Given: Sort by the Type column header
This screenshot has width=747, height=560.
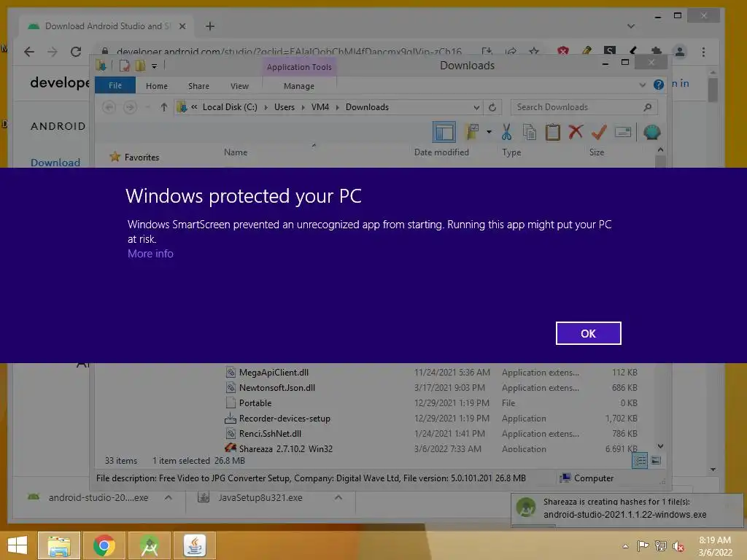Looking at the screenshot, I should click(x=511, y=152).
